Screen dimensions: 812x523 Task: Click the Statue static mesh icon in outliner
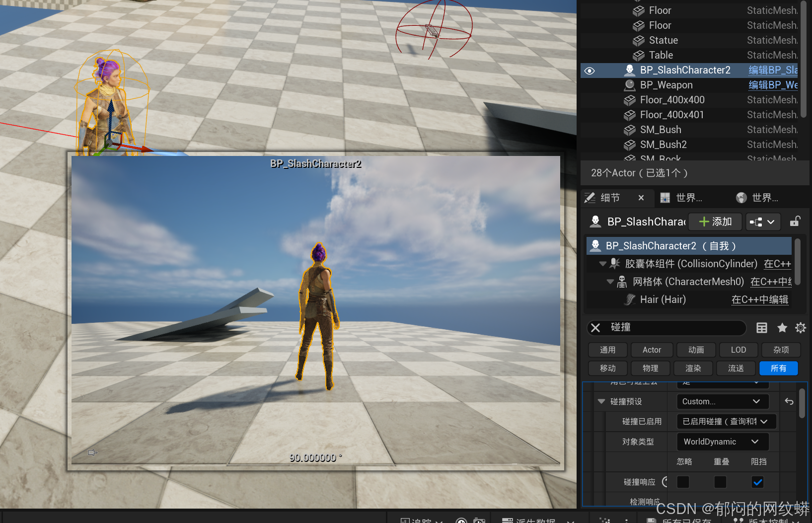tap(639, 40)
